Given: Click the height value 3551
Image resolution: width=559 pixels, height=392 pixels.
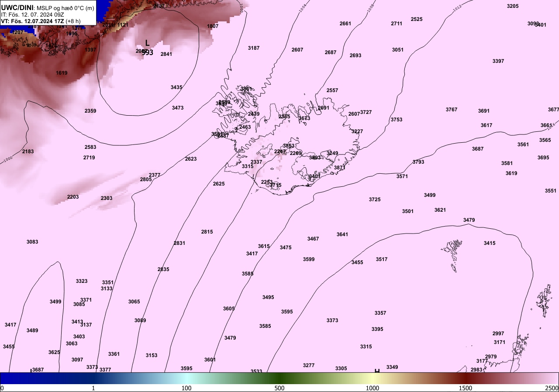Looking at the screenshot, I should point(551,191).
